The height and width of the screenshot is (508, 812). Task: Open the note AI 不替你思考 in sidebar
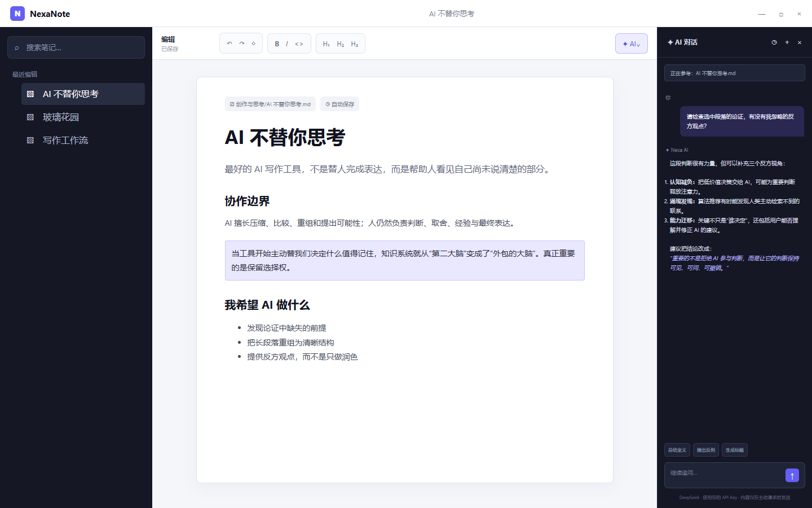83,94
